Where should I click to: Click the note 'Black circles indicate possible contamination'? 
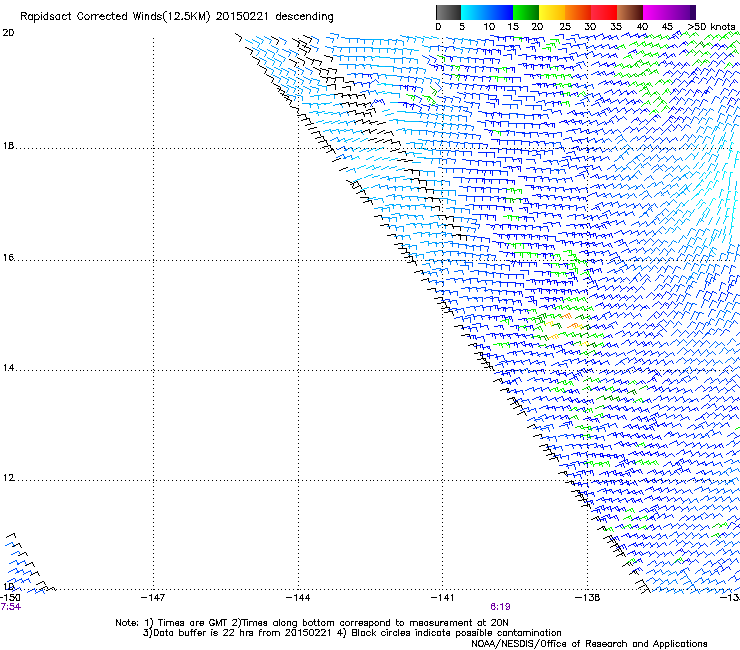(x=456, y=633)
